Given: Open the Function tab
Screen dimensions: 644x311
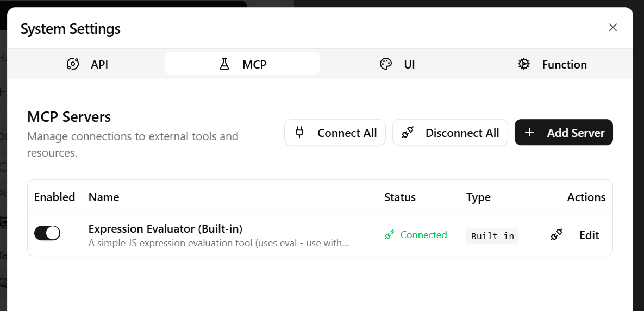Looking at the screenshot, I should point(552,64).
